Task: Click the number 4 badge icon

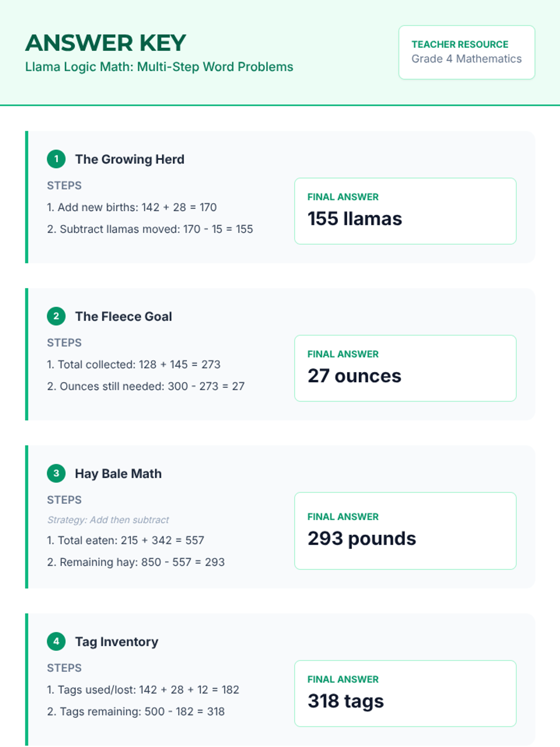Action: [x=56, y=641]
